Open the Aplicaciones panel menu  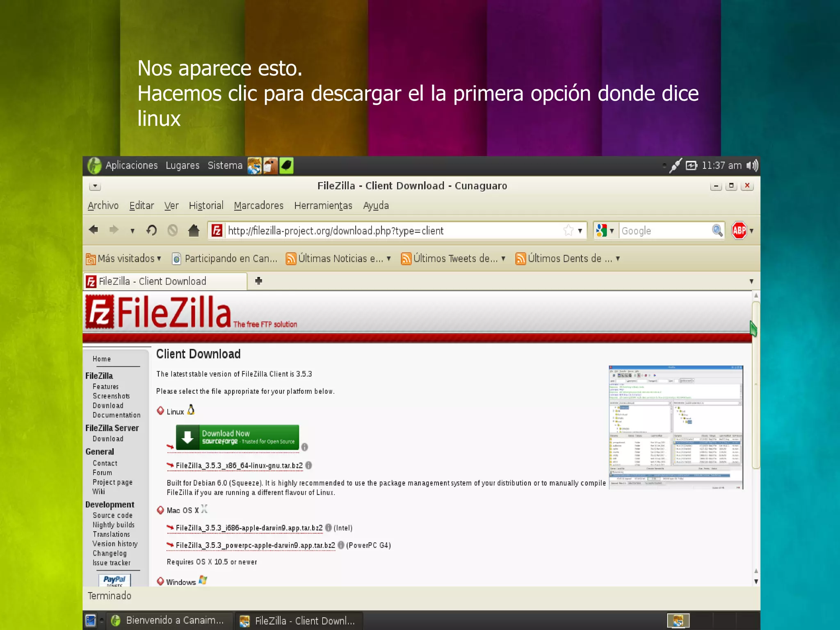pos(131,165)
